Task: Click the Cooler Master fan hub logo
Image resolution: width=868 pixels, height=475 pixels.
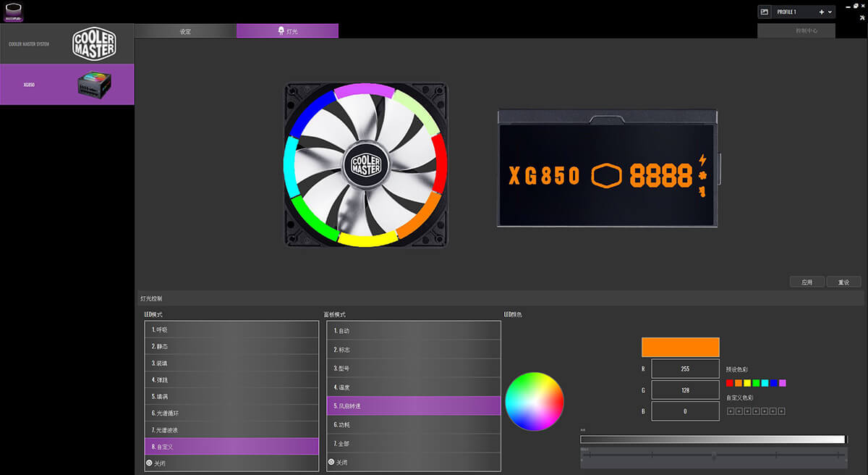Action: pyautogui.click(x=365, y=164)
